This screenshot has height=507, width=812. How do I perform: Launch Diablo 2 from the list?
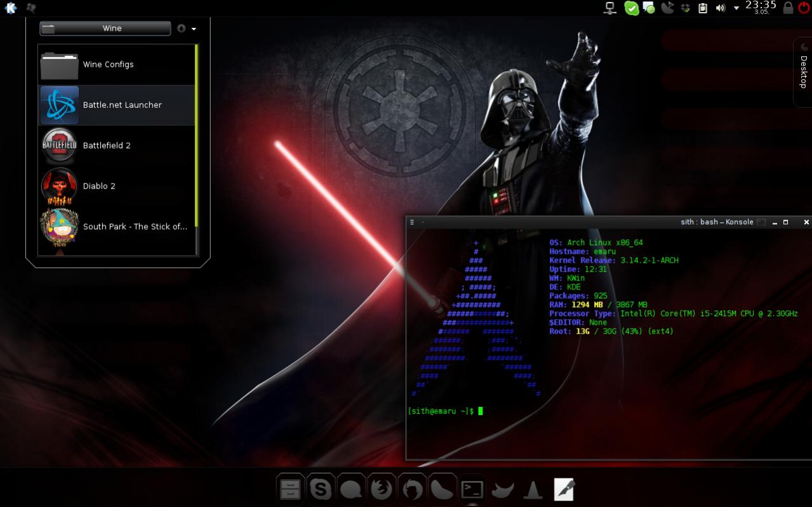117,187
